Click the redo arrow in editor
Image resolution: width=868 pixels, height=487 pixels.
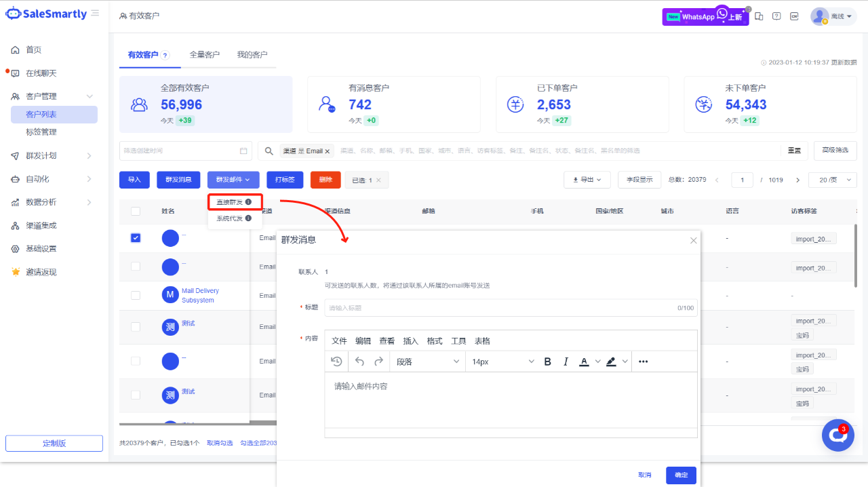pos(379,362)
